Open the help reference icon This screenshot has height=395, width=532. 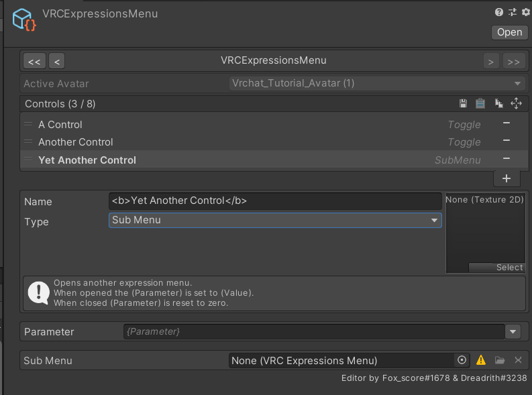(499, 12)
